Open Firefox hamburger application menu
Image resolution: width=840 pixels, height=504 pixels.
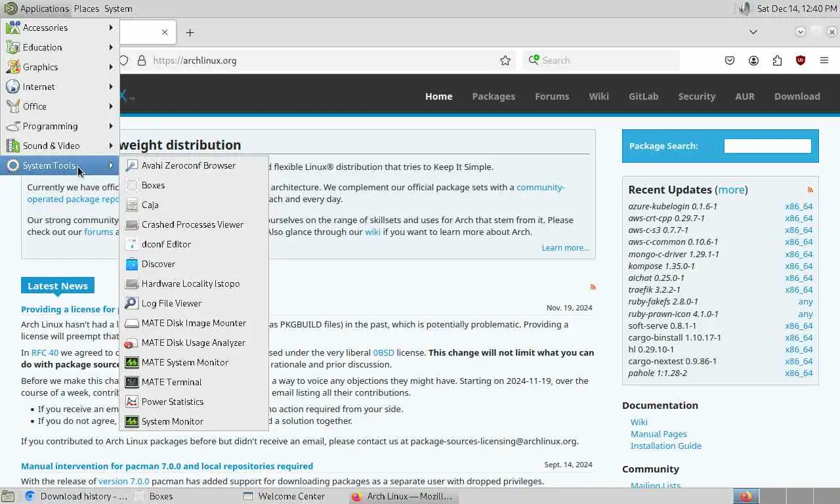coord(824,60)
